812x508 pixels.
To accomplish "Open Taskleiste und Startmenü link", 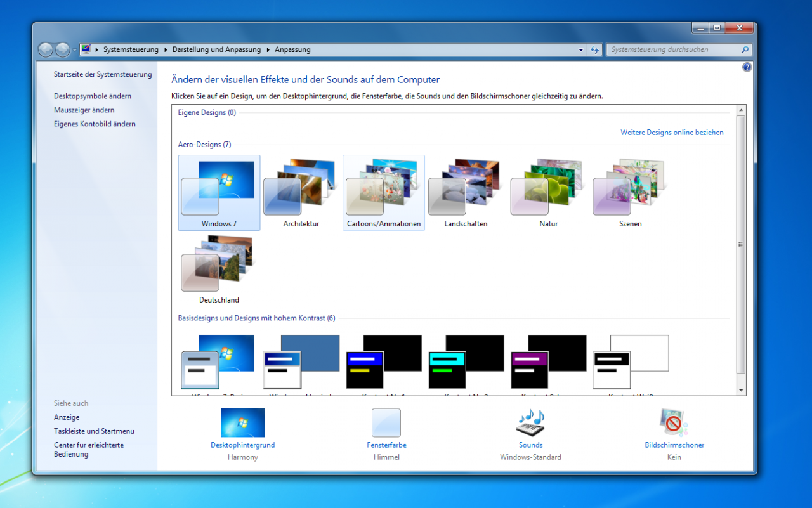I will tap(94, 431).
